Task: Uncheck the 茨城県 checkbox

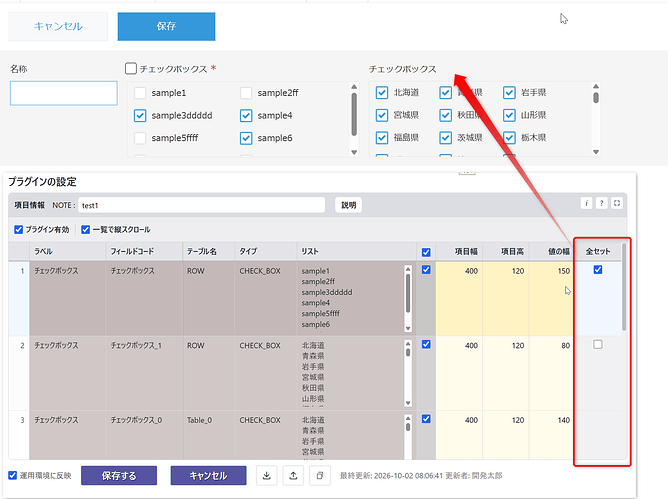Action: click(x=446, y=138)
